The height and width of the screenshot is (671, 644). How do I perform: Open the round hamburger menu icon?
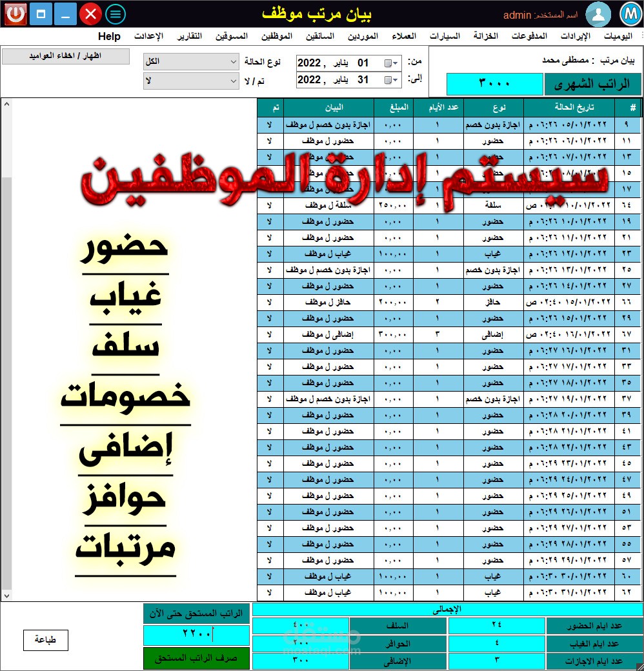pyautogui.click(x=116, y=14)
